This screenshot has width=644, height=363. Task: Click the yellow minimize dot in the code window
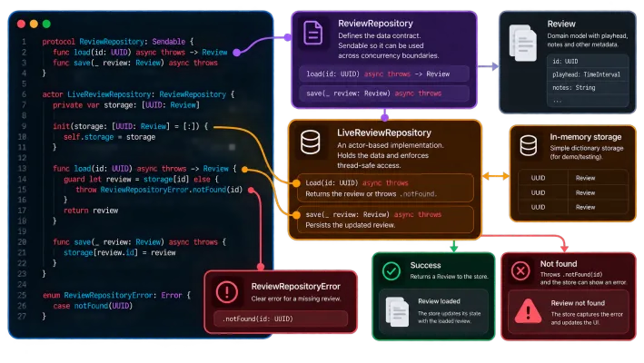(35, 24)
